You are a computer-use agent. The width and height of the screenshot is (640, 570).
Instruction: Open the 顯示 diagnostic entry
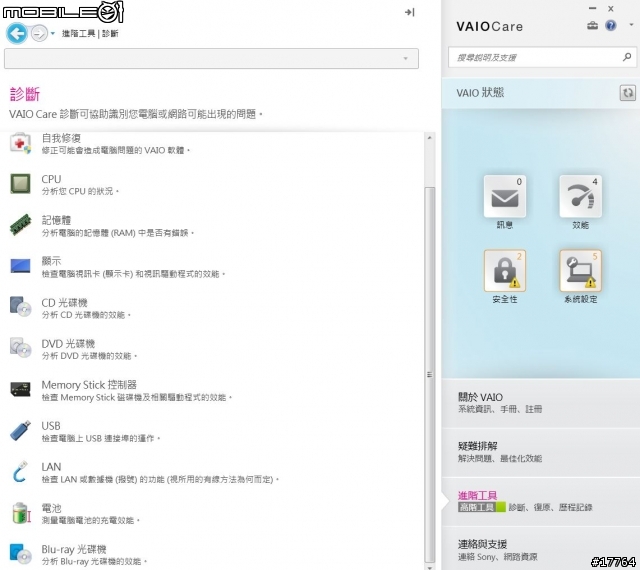pos(51,261)
